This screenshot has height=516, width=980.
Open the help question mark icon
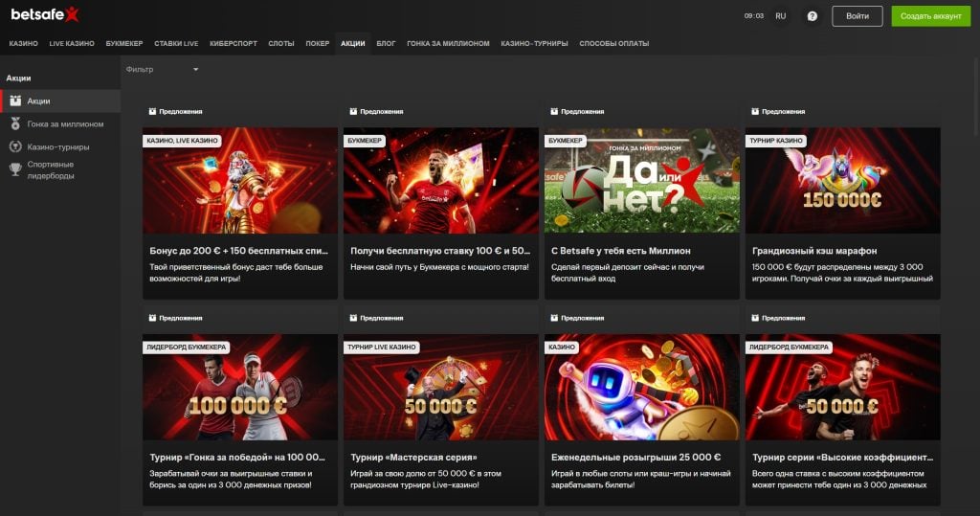pos(812,16)
